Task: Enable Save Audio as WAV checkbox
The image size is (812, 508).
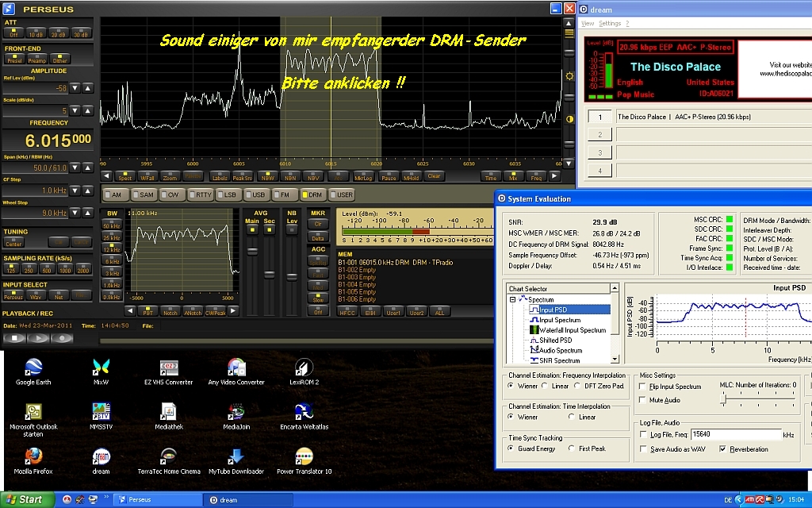Action: click(643, 449)
